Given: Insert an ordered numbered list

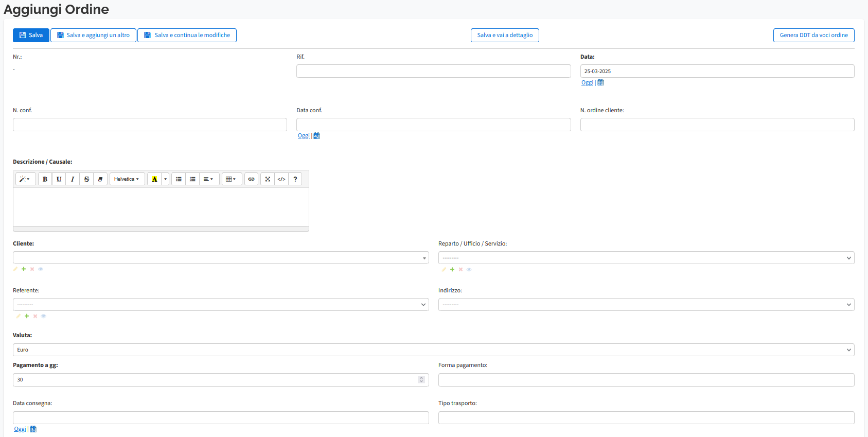Looking at the screenshot, I should click(x=192, y=179).
